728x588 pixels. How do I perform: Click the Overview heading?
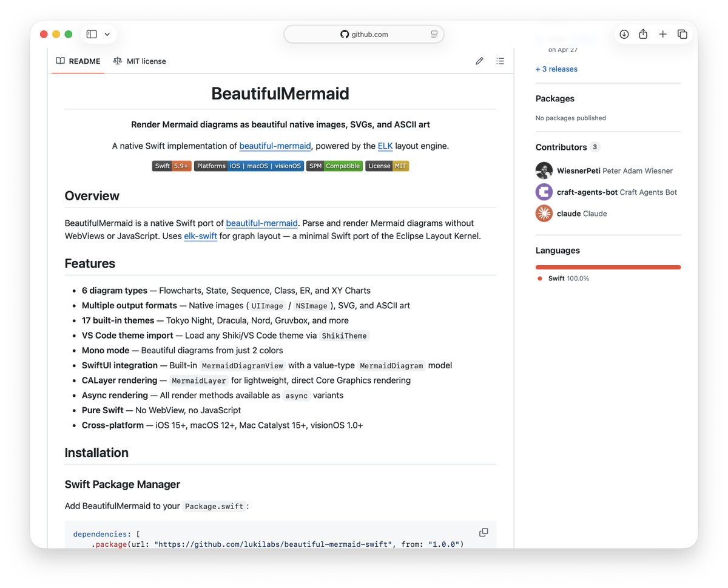[92, 195]
